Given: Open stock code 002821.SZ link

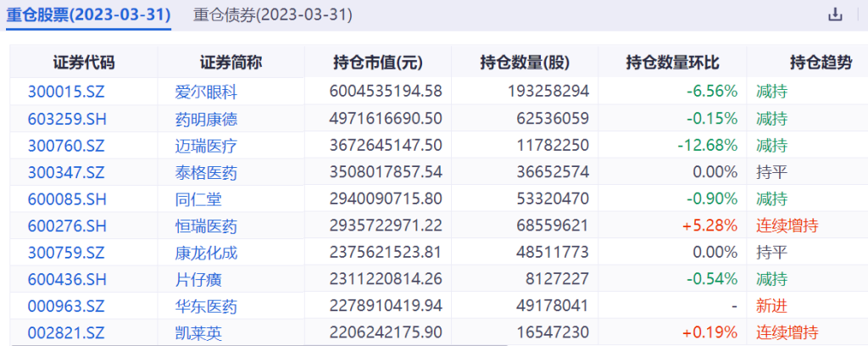Looking at the screenshot, I should click(66, 333).
